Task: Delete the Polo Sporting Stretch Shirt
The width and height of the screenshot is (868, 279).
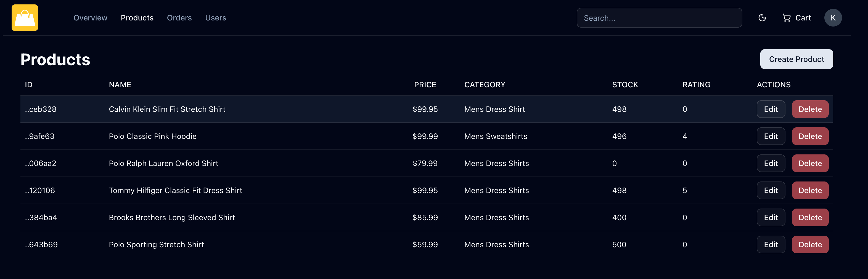Action: tap(810, 245)
